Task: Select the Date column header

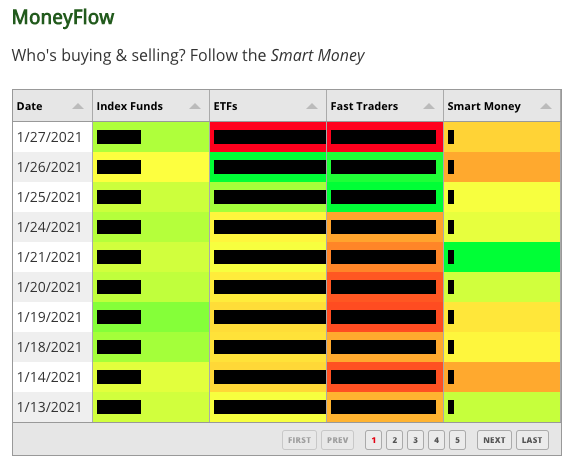Action: 52,106
